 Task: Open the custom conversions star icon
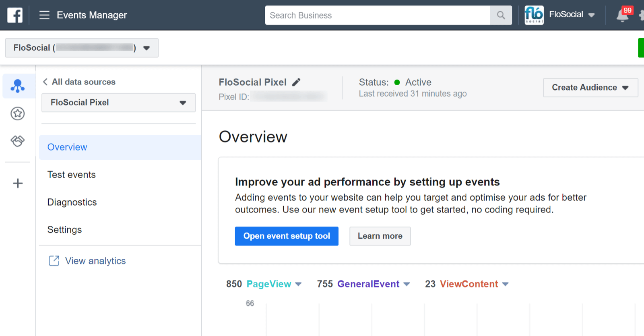click(x=18, y=113)
